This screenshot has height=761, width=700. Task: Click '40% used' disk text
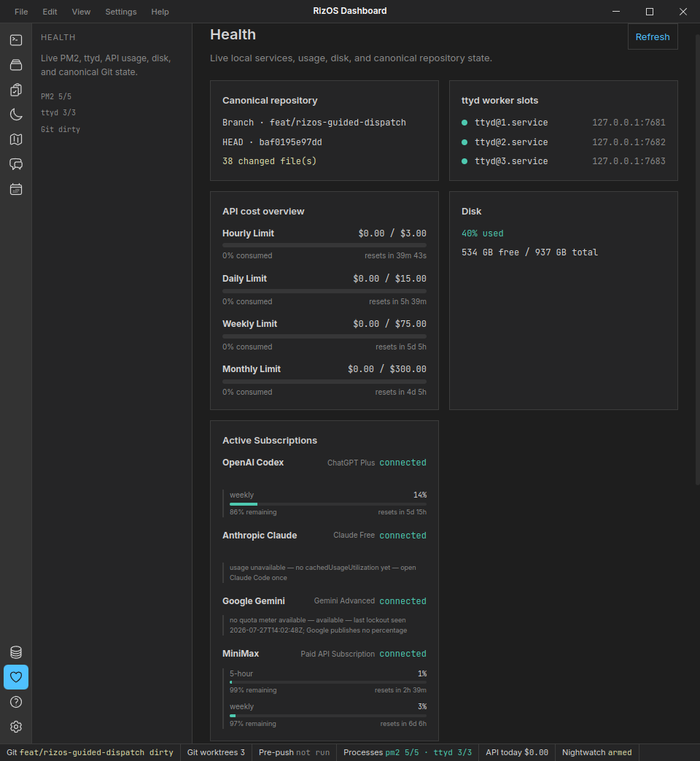[x=482, y=233]
